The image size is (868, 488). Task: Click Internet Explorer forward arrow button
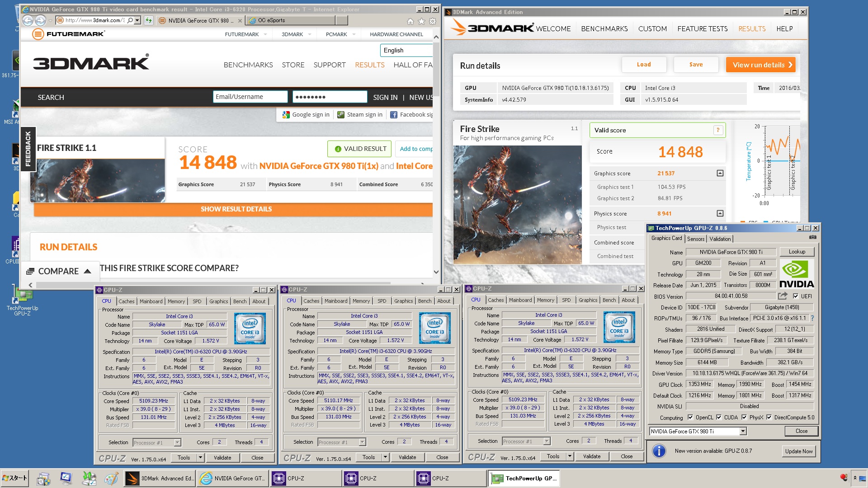(x=40, y=20)
